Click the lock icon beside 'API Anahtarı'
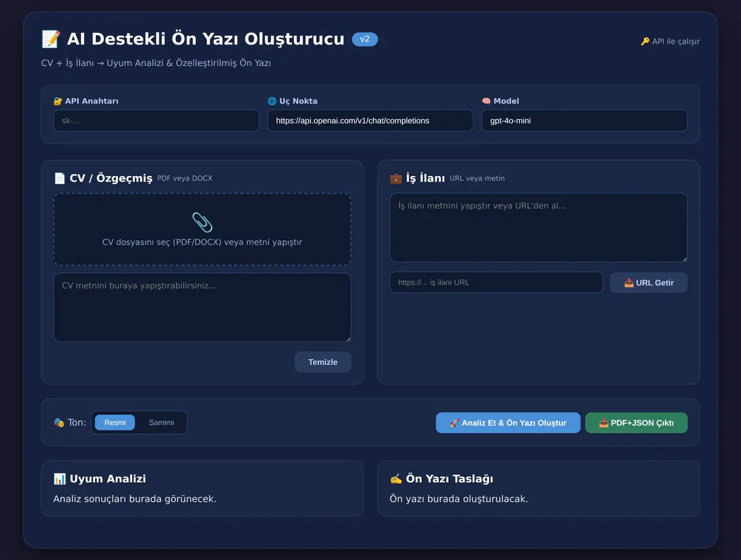741x560 pixels. tap(58, 101)
